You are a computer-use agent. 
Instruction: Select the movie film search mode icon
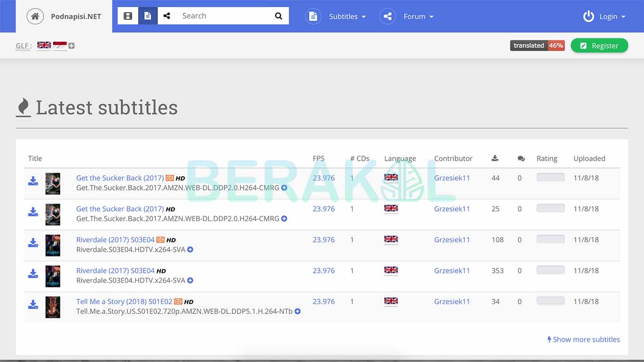[128, 16]
